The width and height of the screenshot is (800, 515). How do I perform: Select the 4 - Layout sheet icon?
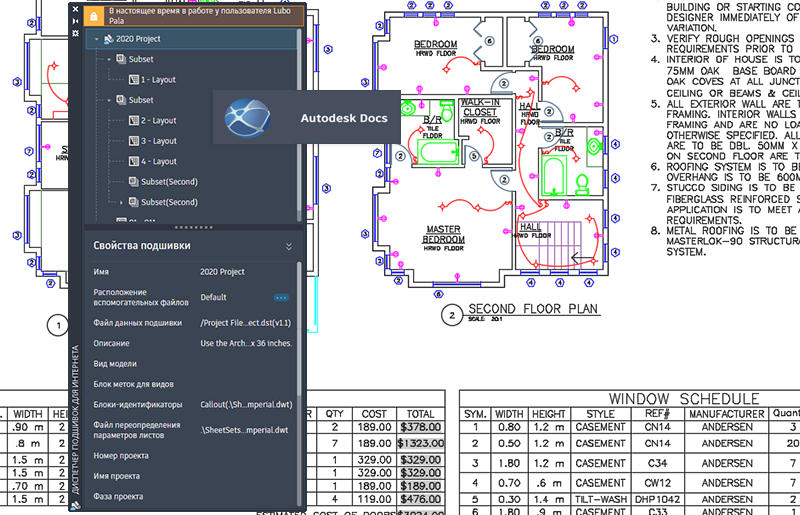pyautogui.click(x=134, y=161)
